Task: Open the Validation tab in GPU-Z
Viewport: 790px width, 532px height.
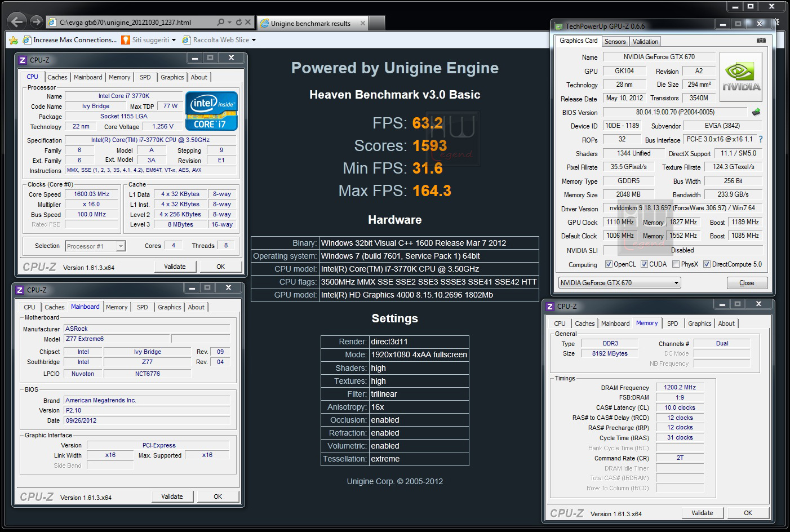Action: pyautogui.click(x=645, y=42)
